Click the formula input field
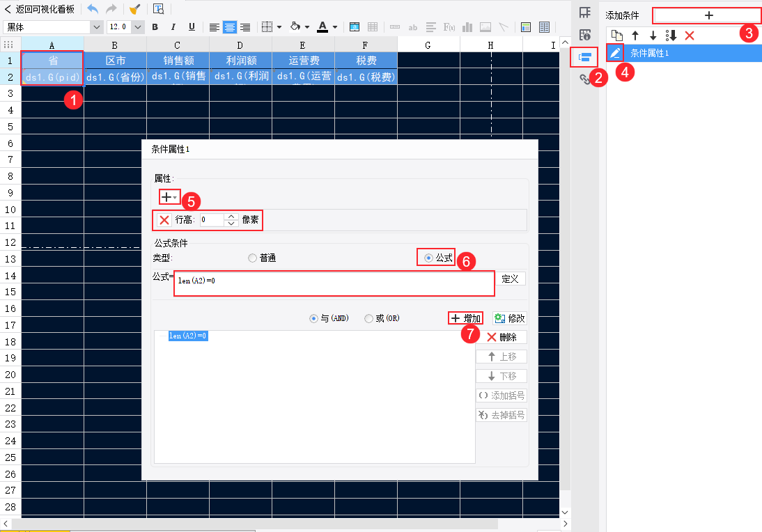Screen dimensions: 762x532 334,283
